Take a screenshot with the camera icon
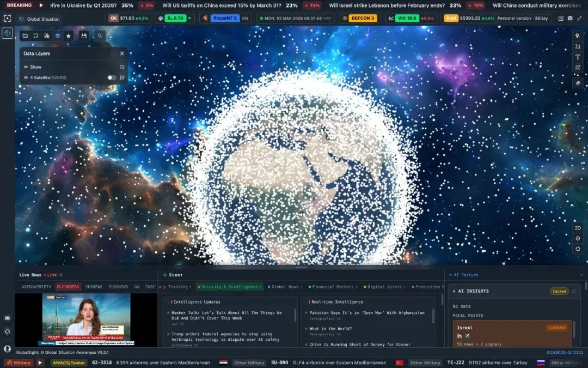 point(569,18)
